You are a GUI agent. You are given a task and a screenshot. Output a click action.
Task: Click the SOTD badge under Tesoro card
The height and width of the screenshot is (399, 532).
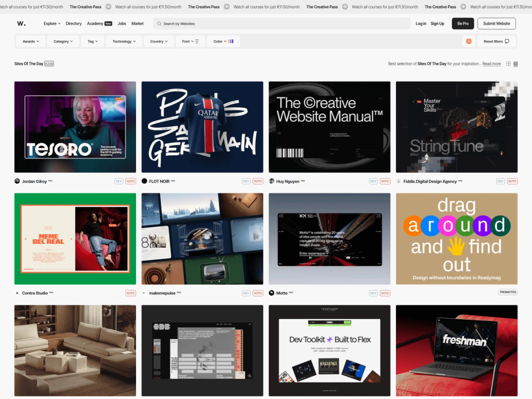[131, 181]
